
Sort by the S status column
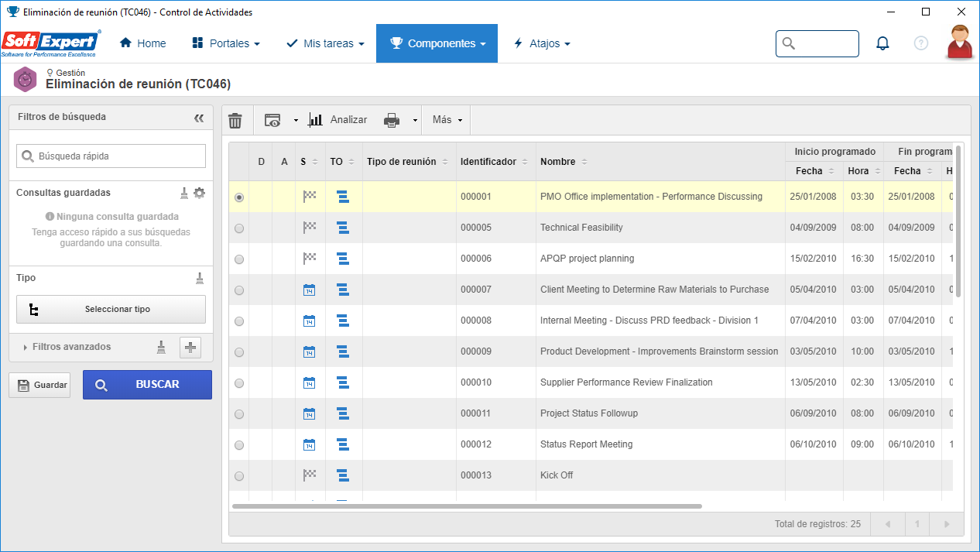coord(310,162)
